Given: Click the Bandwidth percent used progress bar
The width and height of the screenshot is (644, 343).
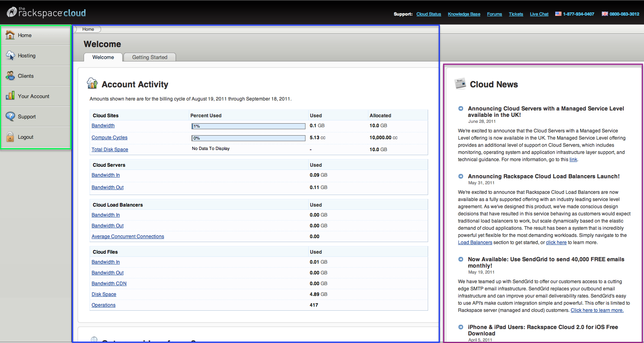Looking at the screenshot, I should pos(249,126).
